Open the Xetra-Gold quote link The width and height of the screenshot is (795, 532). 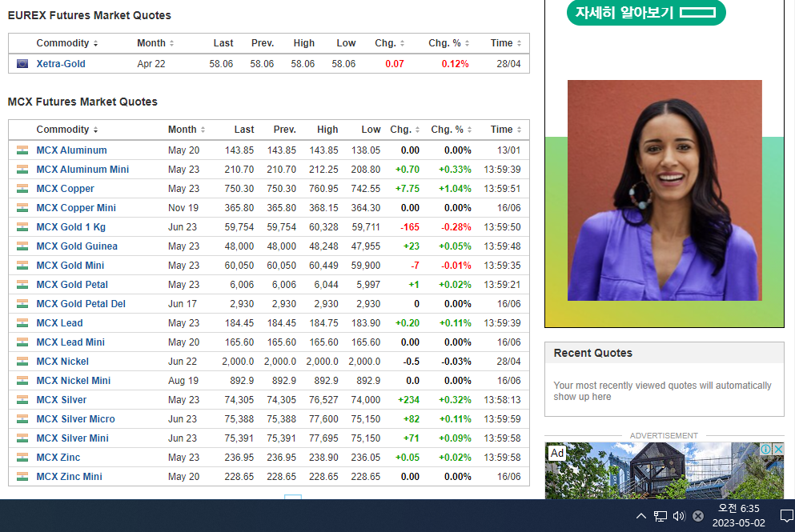click(61, 64)
